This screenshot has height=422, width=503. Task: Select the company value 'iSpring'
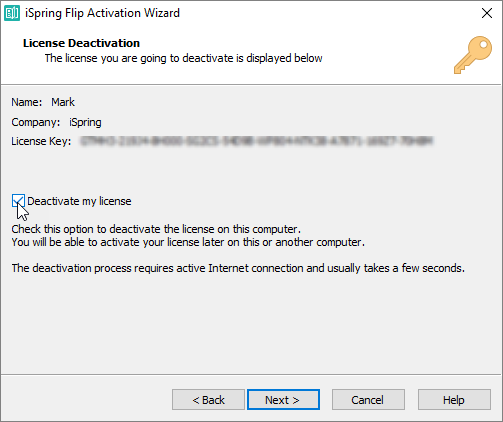click(85, 122)
